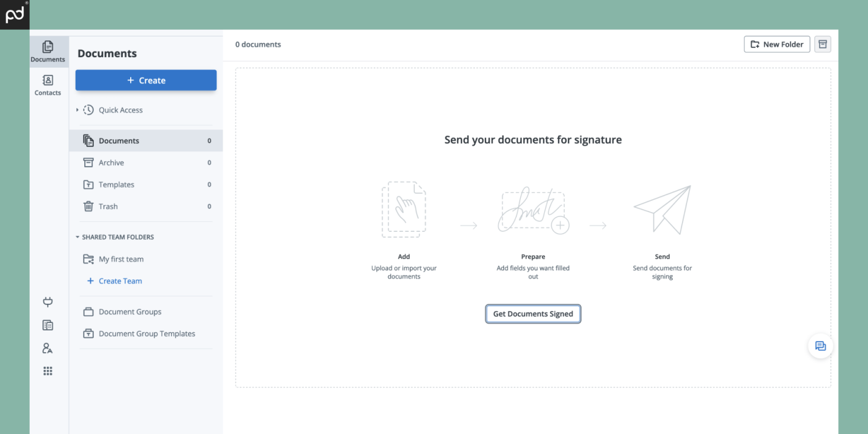The width and height of the screenshot is (868, 434).
Task: Create a New Folder
Action: (776, 44)
